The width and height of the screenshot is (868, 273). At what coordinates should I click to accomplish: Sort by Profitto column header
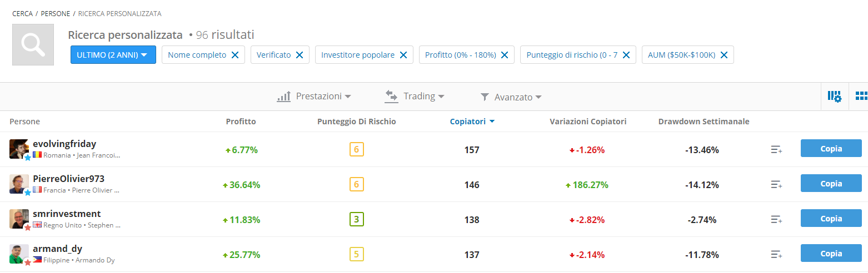(241, 121)
